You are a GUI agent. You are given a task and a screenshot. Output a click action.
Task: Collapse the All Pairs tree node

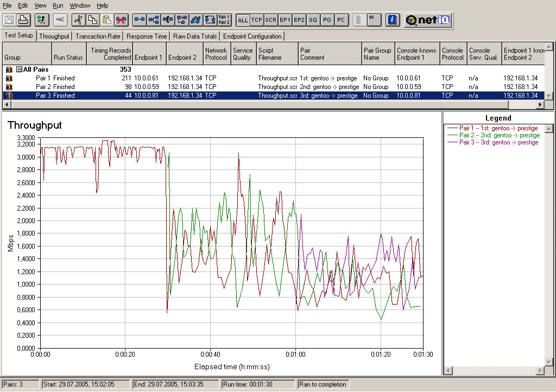click(19, 69)
